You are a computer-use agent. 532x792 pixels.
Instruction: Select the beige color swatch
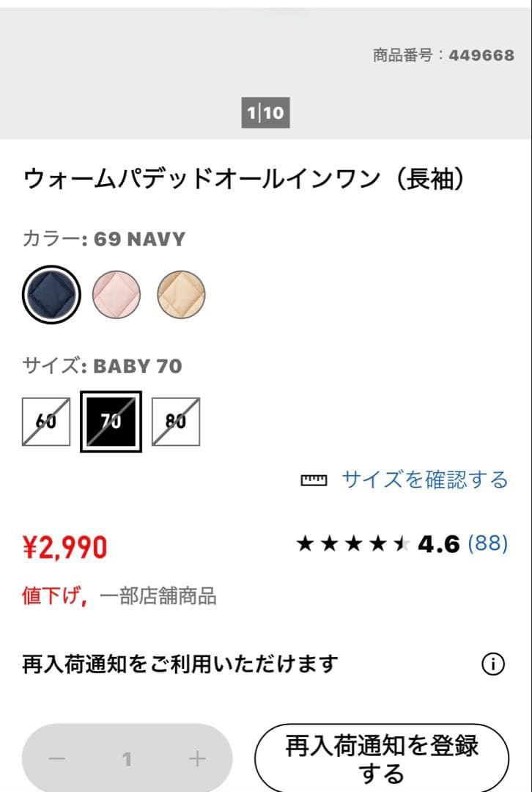[x=181, y=295]
